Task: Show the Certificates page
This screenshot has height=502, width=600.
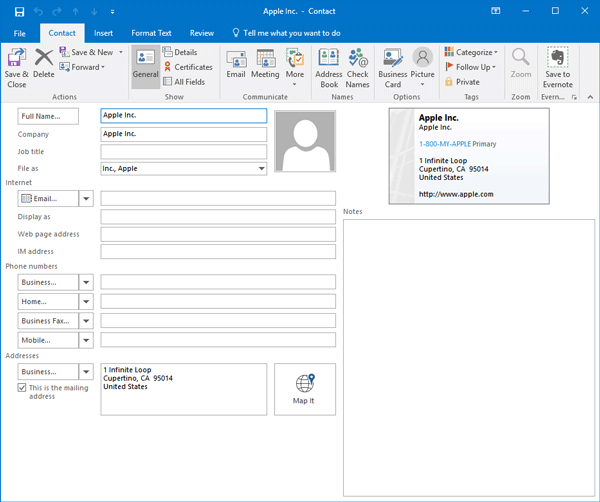Action: tap(188, 67)
